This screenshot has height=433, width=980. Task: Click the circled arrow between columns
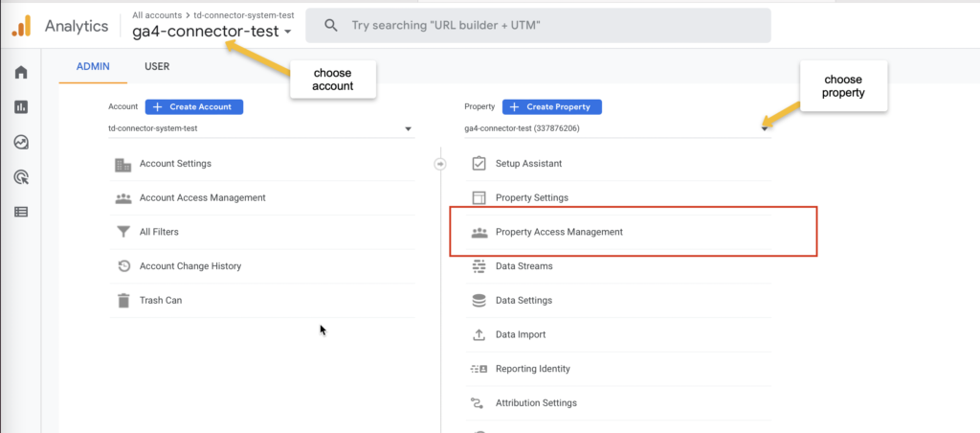440,164
